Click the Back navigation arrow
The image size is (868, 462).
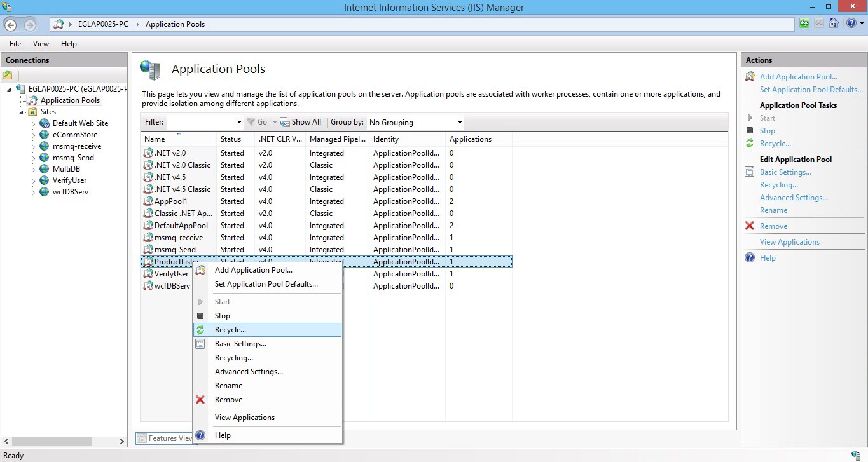[11, 24]
